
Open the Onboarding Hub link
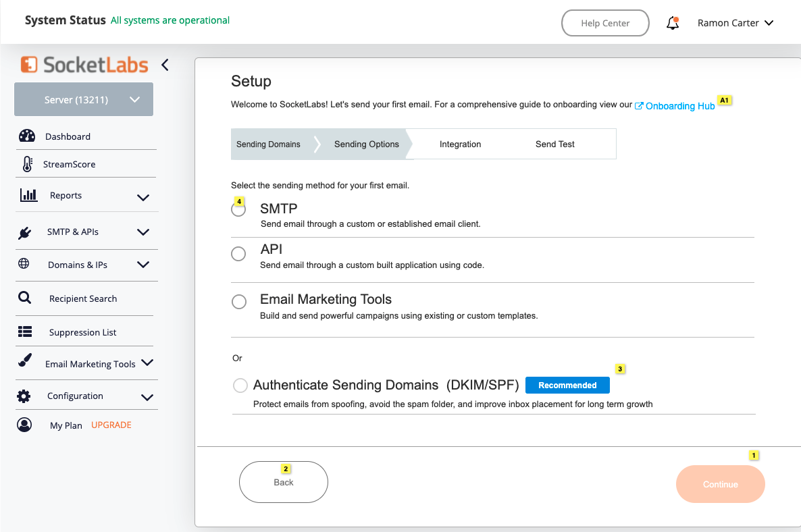680,106
